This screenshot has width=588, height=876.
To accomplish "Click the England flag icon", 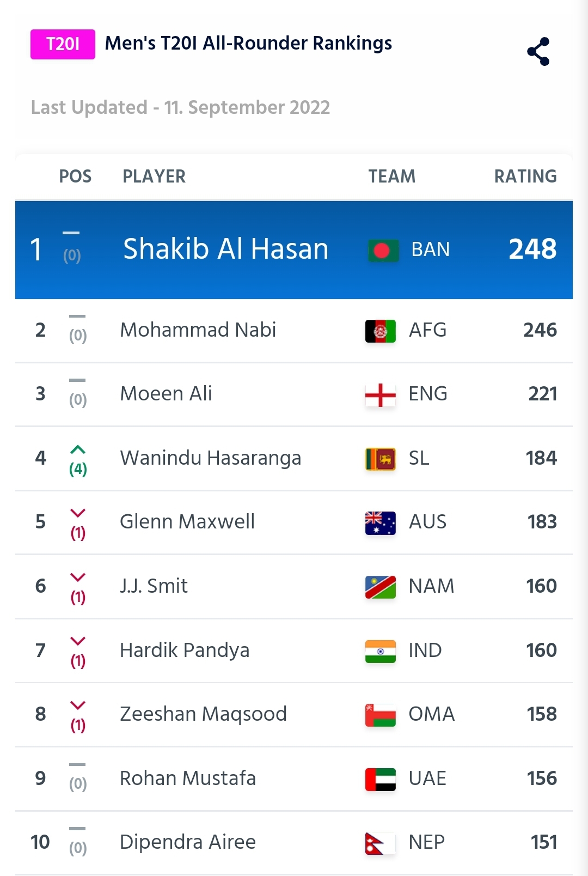I will 380,395.
